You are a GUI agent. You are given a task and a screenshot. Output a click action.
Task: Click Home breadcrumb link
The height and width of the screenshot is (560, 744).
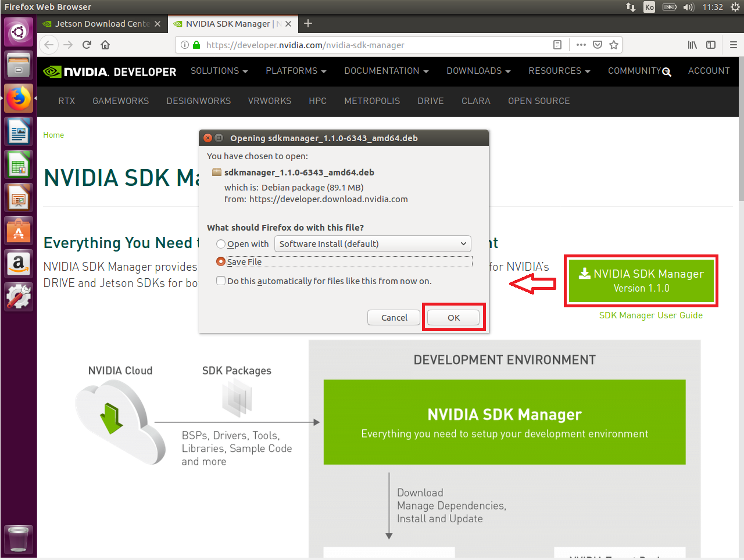tap(53, 135)
